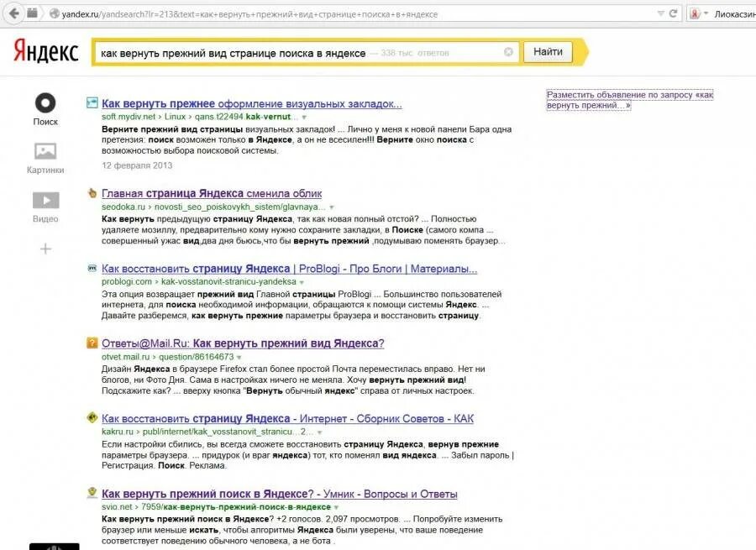Click the folder icon next to back arrow
Screen dimensions: 756x550
pos(32,13)
